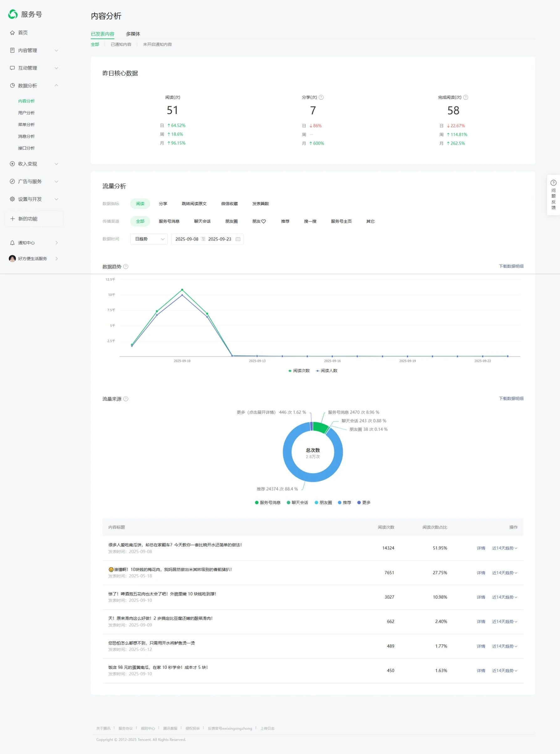Toggle the 阅读次数 legend swatch
This screenshot has height=754, width=560.
pyautogui.click(x=290, y=371)
